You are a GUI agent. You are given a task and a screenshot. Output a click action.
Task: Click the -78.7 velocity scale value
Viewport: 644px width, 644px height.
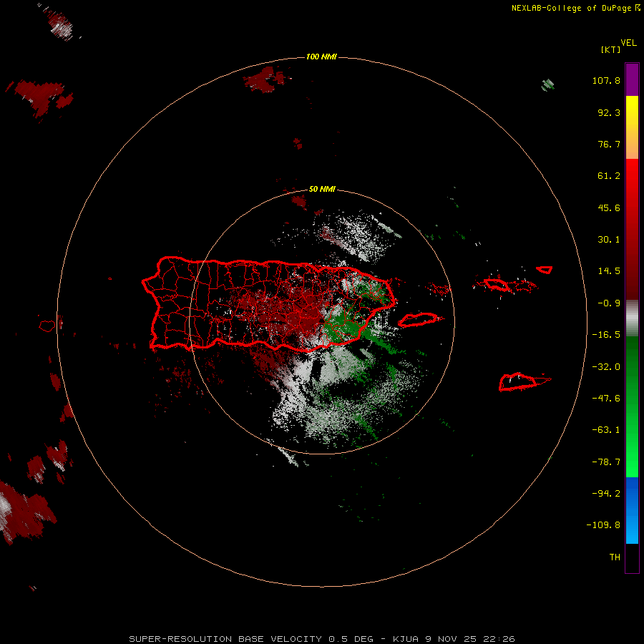pos(606,462)
